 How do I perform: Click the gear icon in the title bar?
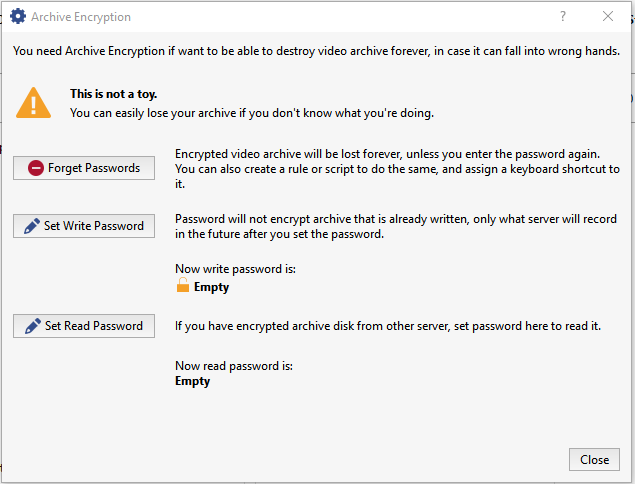tap(17, 17)
